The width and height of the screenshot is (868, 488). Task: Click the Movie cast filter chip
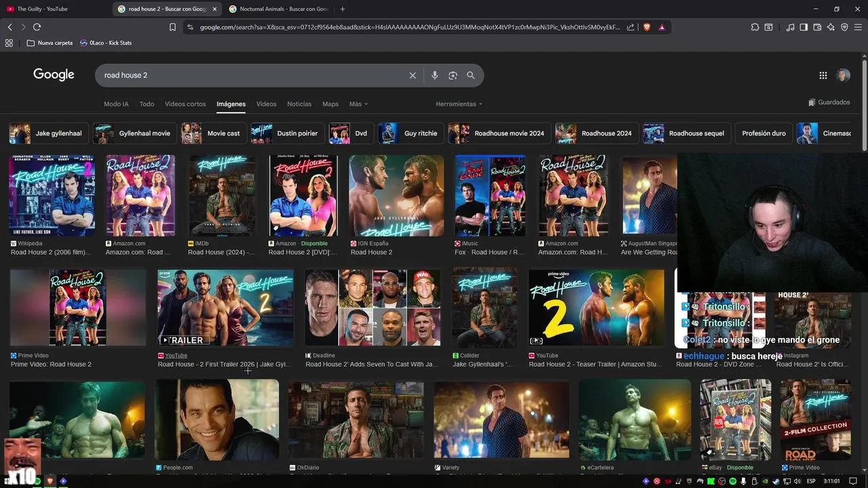(213, 134)
